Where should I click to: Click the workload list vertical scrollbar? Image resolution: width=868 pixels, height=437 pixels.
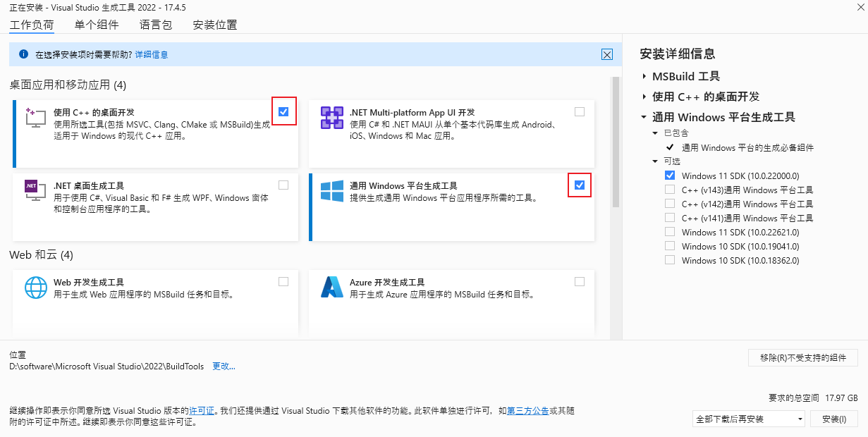pos(616,142)
